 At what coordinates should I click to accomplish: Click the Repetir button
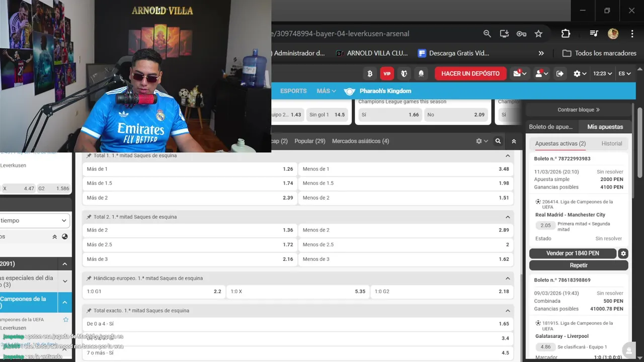pyautogui.click(x=579, y=265)
